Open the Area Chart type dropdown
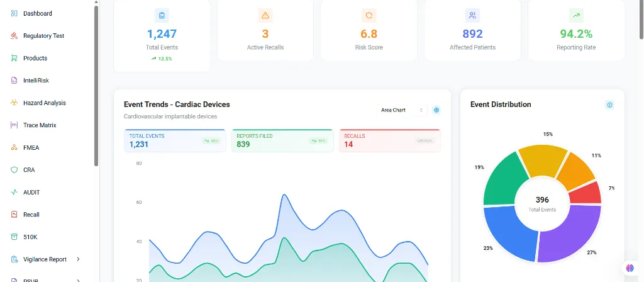 coord(402,110)
